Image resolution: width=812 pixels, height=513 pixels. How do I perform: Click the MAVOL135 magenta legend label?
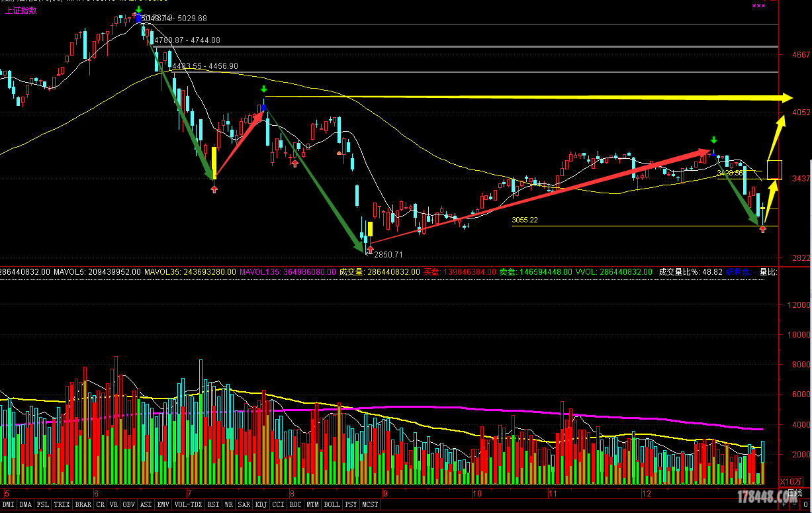(x=286, y=271)
